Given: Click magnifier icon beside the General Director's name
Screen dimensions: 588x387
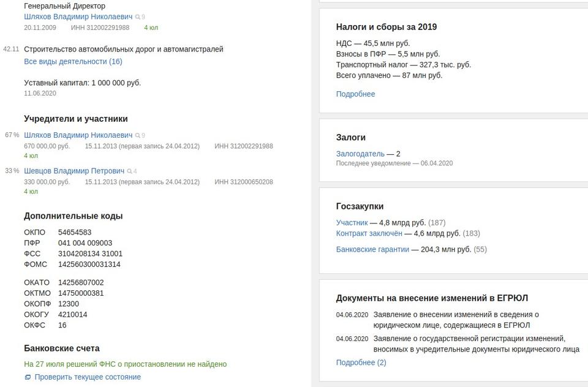Looking at the screenshot, I should (x=138, y=17).
